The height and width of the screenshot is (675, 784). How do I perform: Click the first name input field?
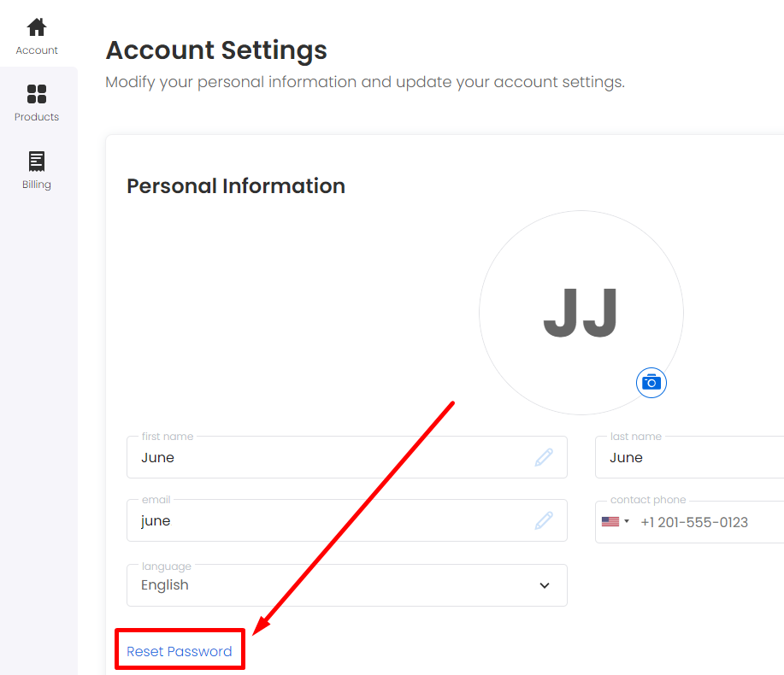347,457
